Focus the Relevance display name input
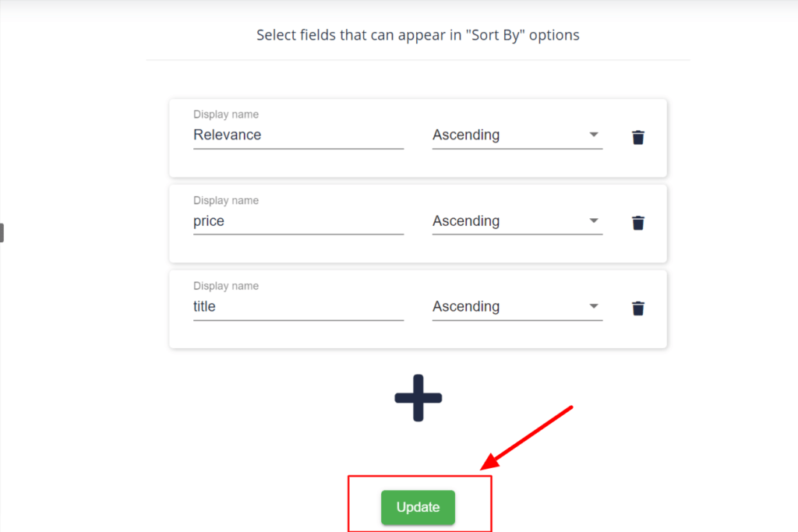The width and height of the screenshot is (798, 532). pos(298,134)
